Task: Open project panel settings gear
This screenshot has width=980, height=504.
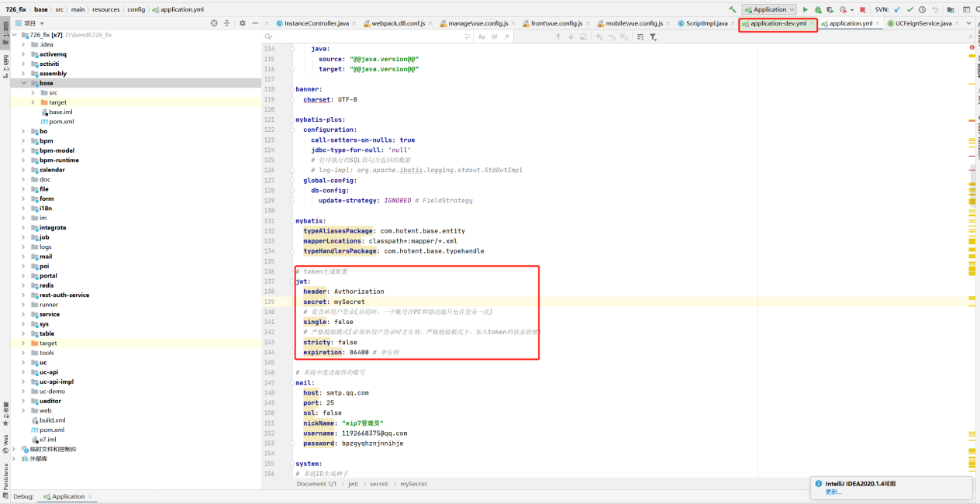Action: point(243,23)
